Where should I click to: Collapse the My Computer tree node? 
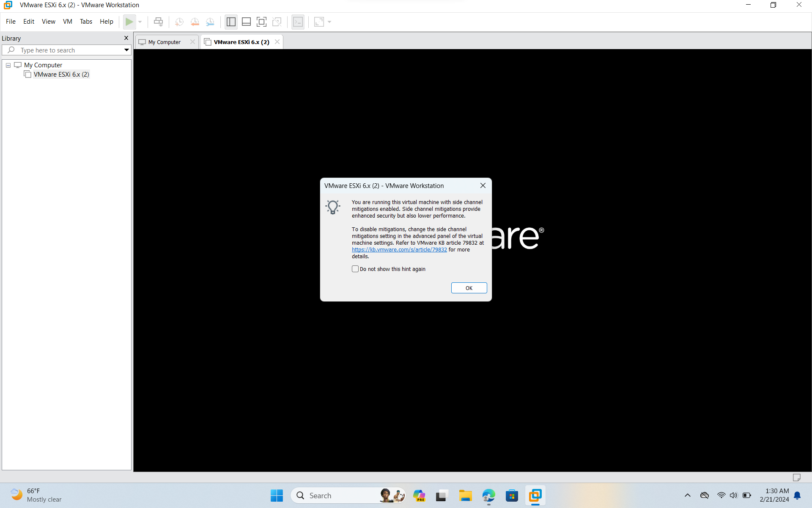point(8,65)
